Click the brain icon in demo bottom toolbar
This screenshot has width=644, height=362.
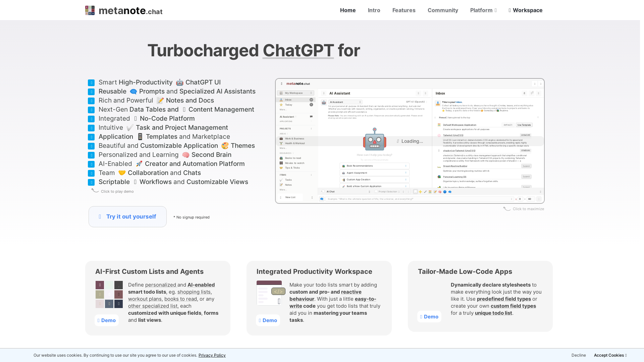pyautogui.click(x=440, y=192)
